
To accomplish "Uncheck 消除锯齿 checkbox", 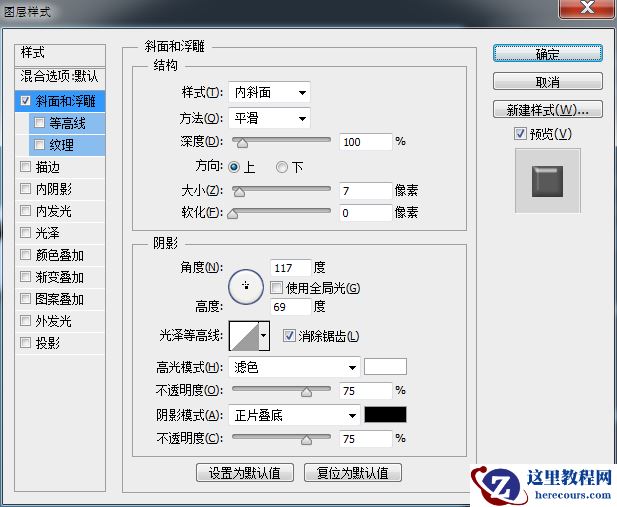I will tap(289, 336).
